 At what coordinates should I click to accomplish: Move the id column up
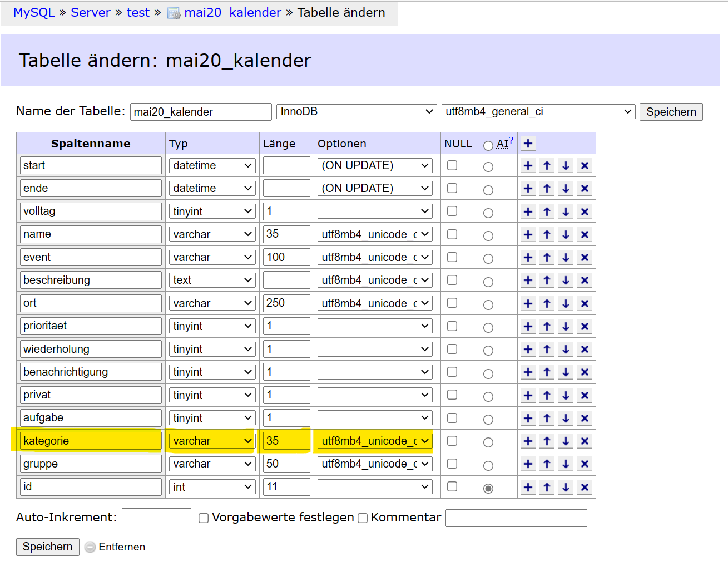pos(547,488)
